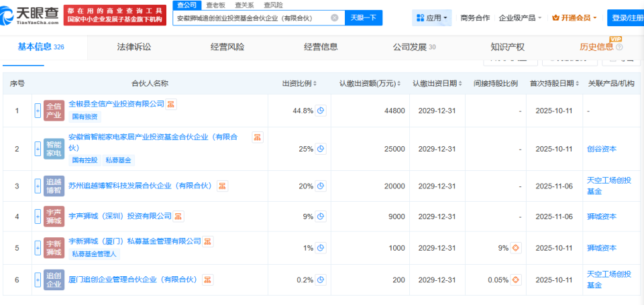Select the 查关系 search tab
644x305 pixels.
pos(244,5)
